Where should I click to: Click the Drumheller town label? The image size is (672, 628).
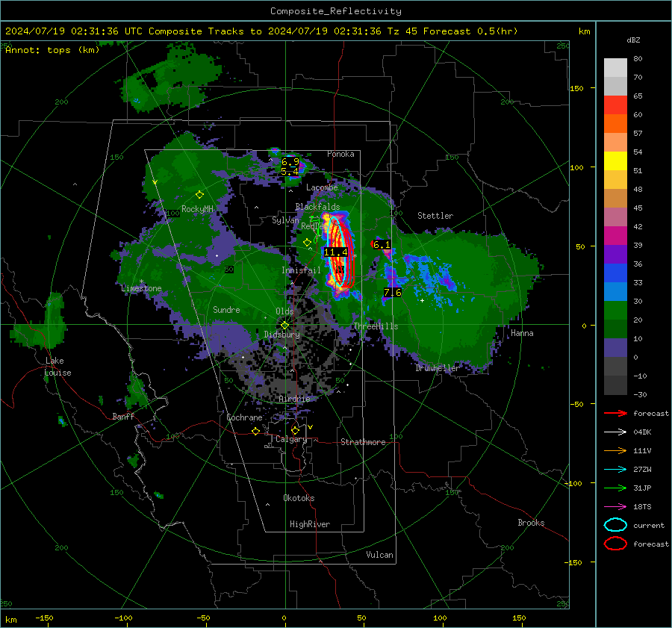tap(438, 368)
